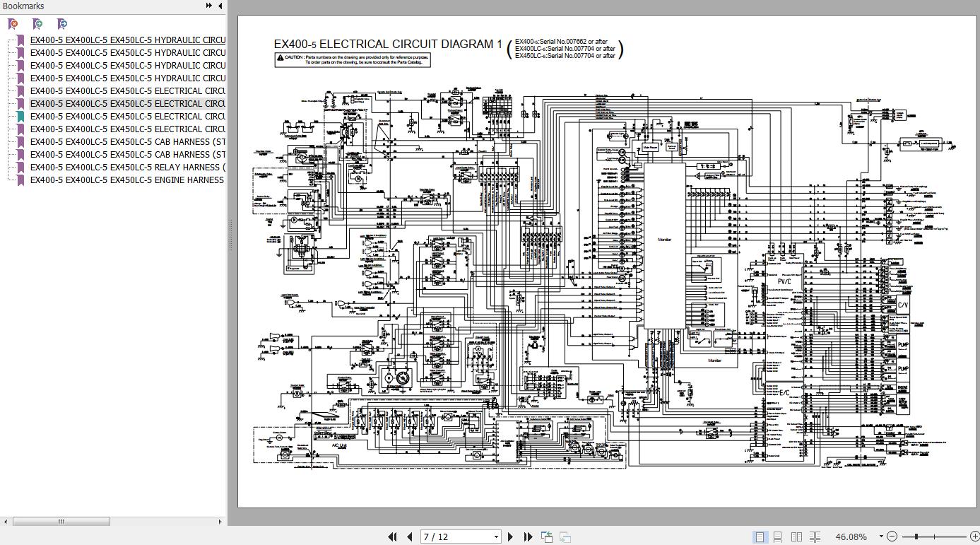Image resolution: width=980 pixels, height=545 pixels.
Task: Click the add bookmark icon with green plus
Action: 37,24
